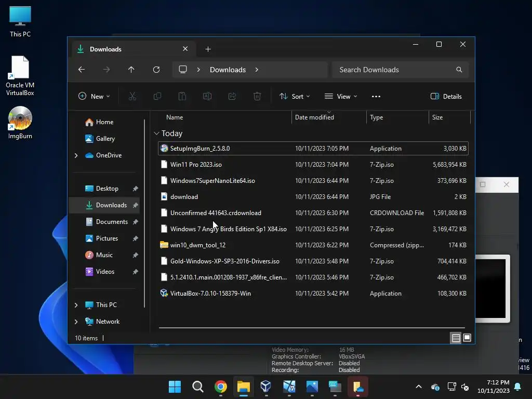Click the Cut scissors icon in toolbar
The image size is (532, 399).
(x=132, y=96)
